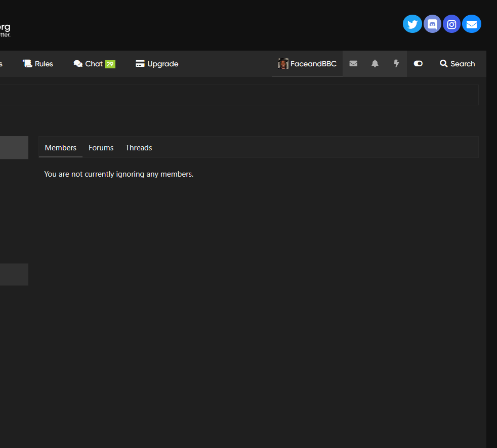Click the blue email contact icon
Viewport: 497px width, 448px height.
(x=471, y=24)
